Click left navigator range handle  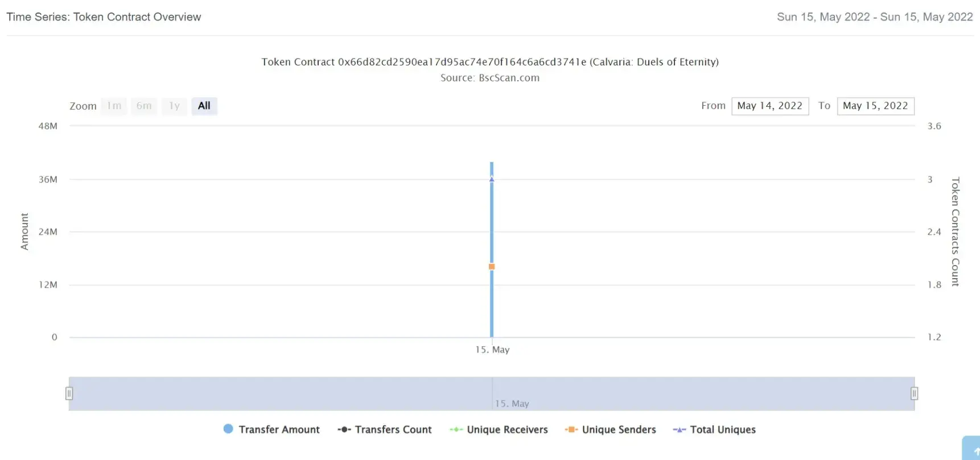pyautogui.click(x=69, y=393)
